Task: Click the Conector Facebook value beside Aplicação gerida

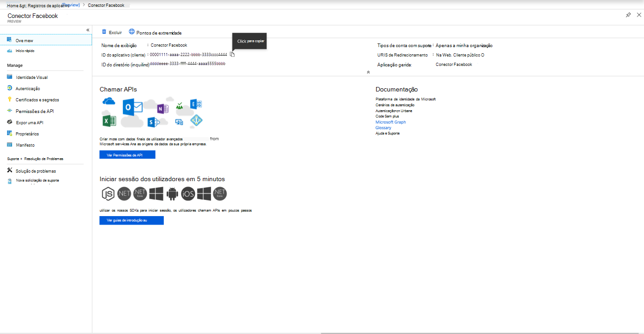Action: click(x=454, y=65)
